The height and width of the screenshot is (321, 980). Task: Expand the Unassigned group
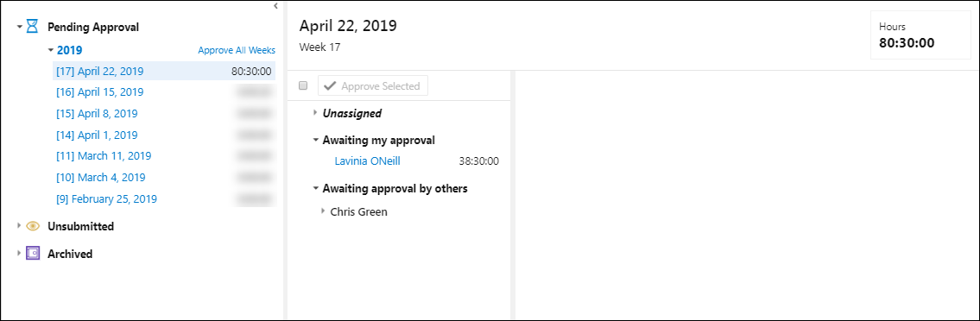[x=314, y=114]
